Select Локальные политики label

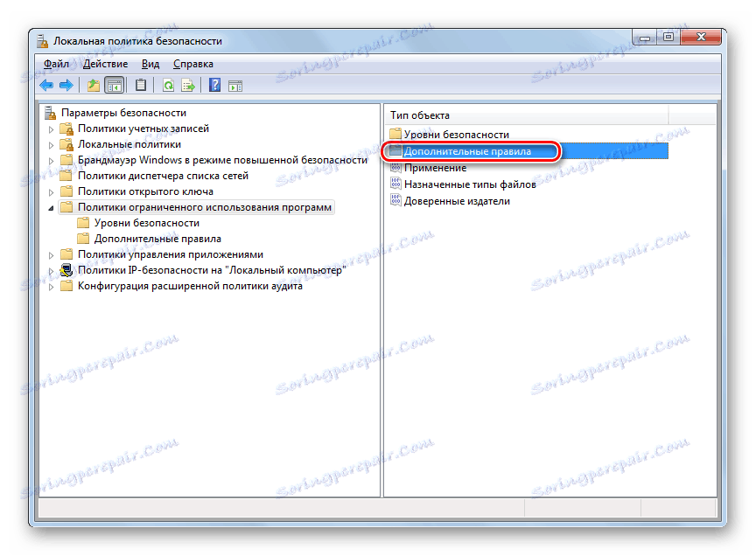tap(129, 144)
